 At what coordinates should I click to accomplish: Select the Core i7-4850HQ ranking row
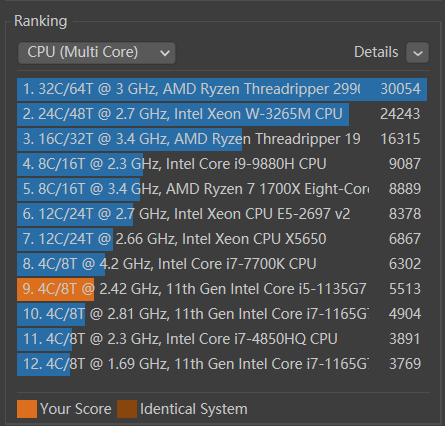click(222, 339)
